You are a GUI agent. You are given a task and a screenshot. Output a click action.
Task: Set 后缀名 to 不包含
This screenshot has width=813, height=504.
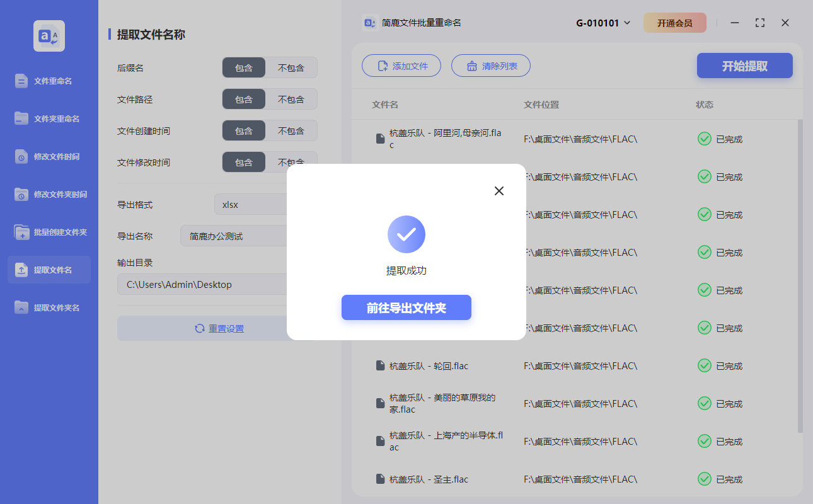(291, 67)
